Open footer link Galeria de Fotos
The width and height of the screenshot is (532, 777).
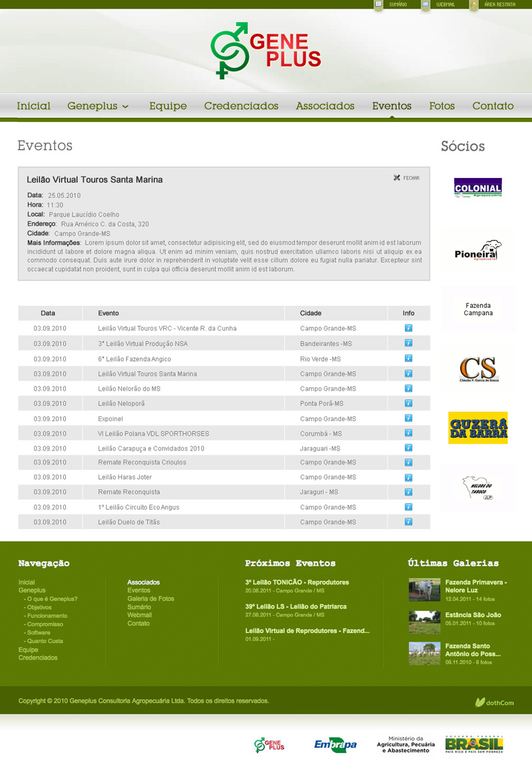pos(150,598)
